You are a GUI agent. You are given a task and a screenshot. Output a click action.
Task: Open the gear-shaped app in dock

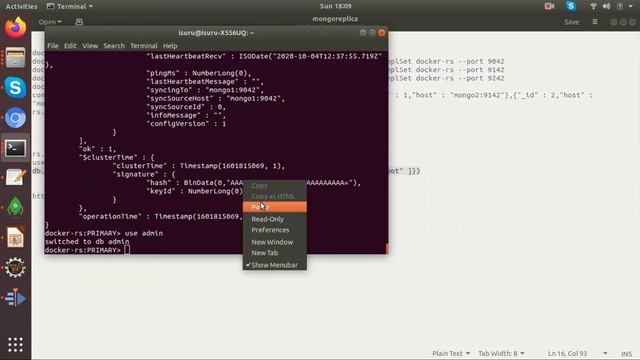15,268
